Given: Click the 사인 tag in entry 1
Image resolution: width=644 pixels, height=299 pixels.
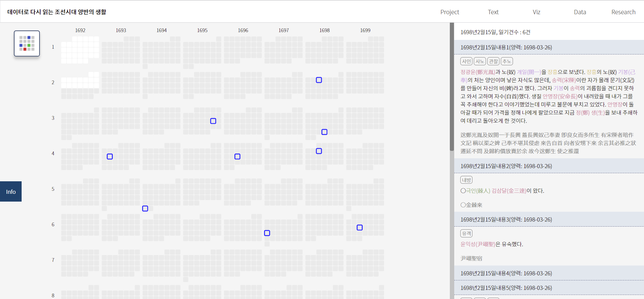Looking at the screenshot, I should [x=466, y=61].
